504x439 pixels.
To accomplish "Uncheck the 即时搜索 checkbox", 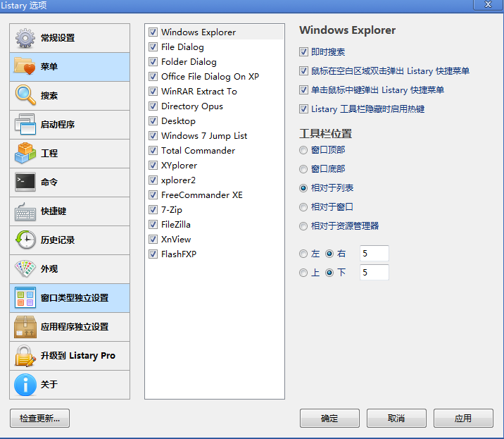I will (x=304, y=52).
